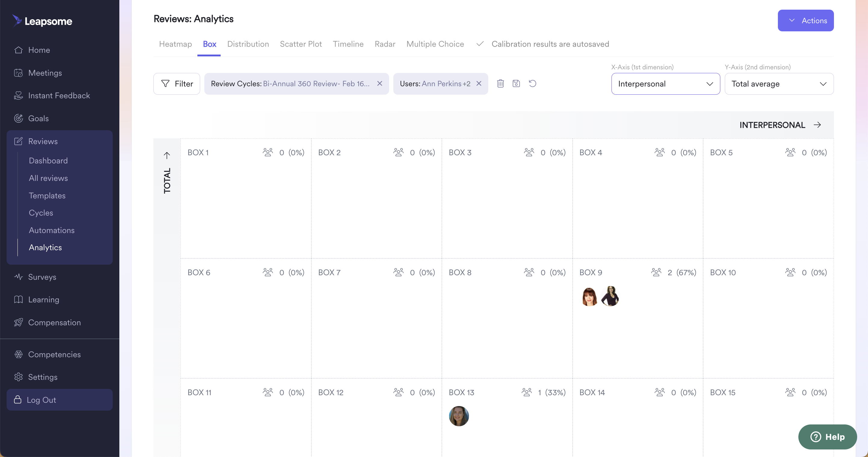Click the 2 (67%) count in Box 9
The image size is (868, 457).
click(x=682, y=272)
